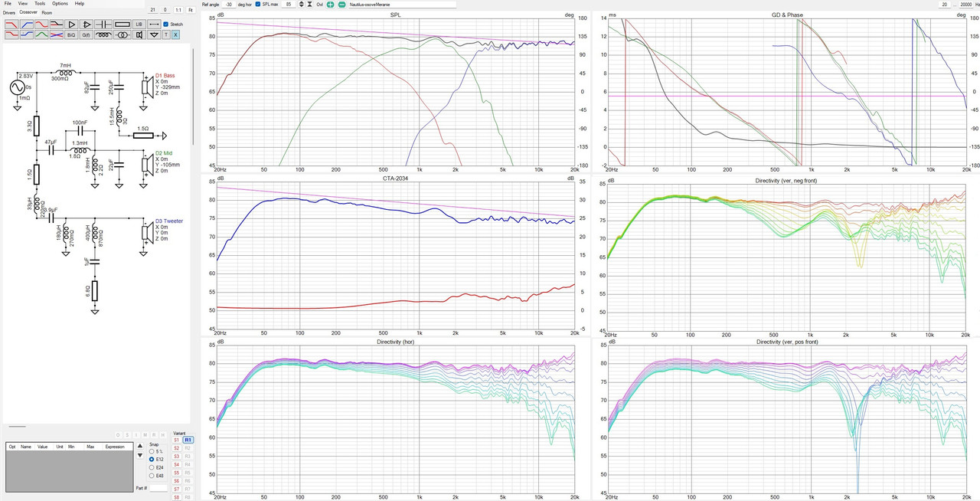Select variant S2

coord(176,448)
